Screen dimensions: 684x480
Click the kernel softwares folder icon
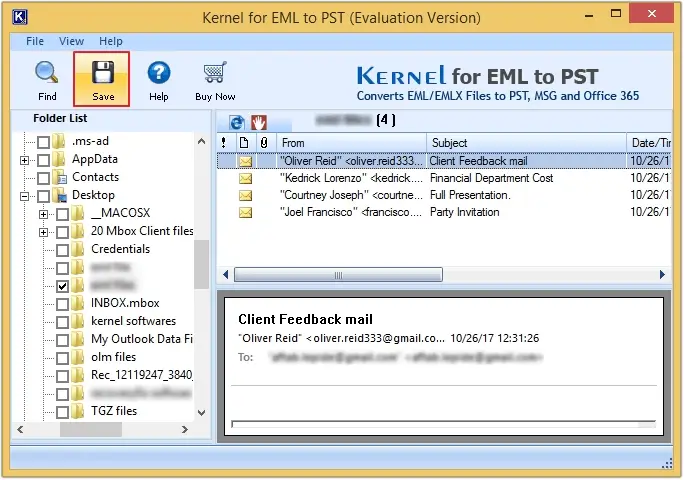pyautogui.click(x=78, y=321)
